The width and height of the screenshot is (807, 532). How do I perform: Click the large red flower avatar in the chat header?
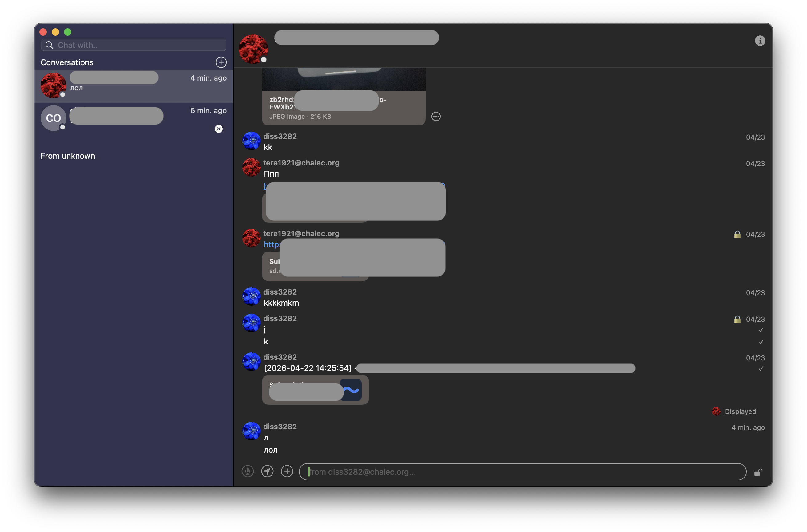click(x=253, y=49)
